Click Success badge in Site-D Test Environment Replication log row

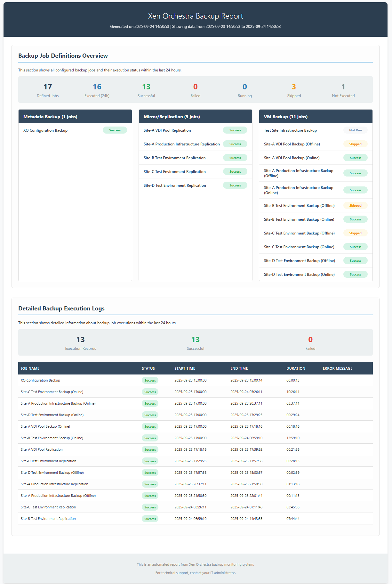click(x=150, y=461)
